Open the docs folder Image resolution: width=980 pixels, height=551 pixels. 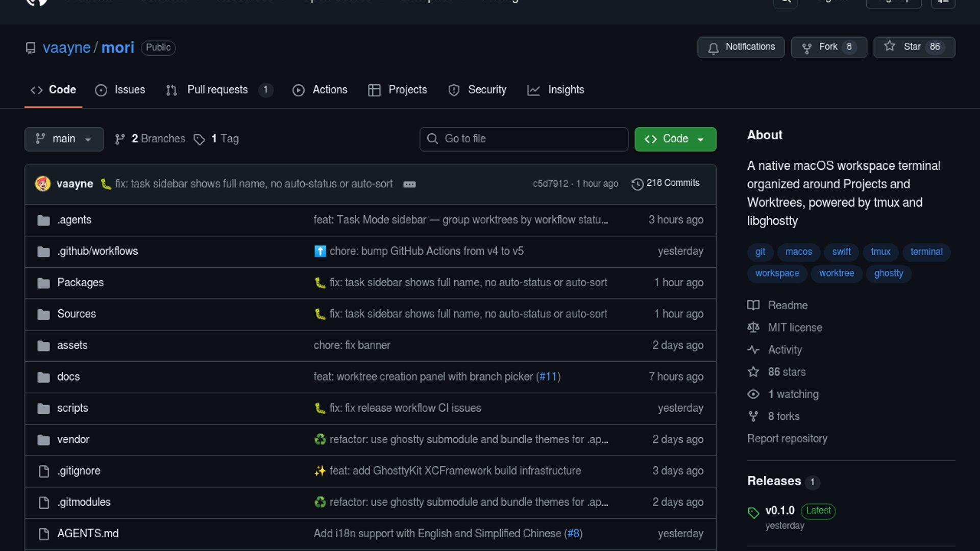tap(68, 377)
